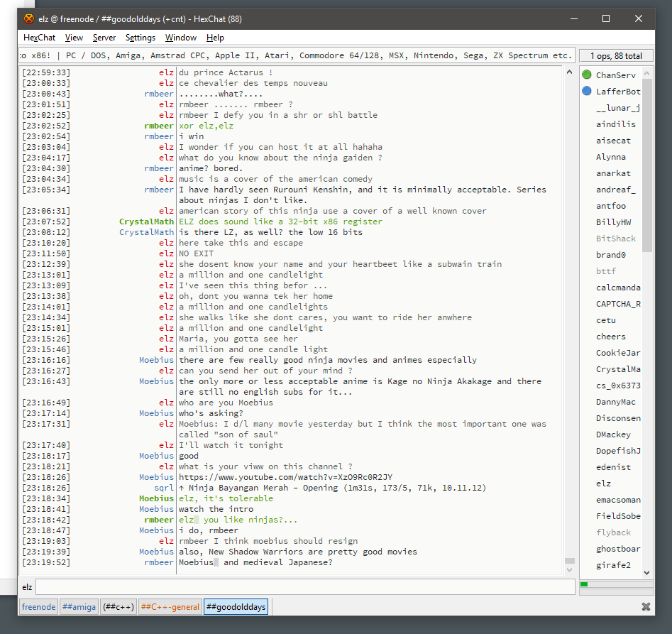Click user list scrollbar up arrow
This screenshot has width=672, height=634.
click(647, 73)
